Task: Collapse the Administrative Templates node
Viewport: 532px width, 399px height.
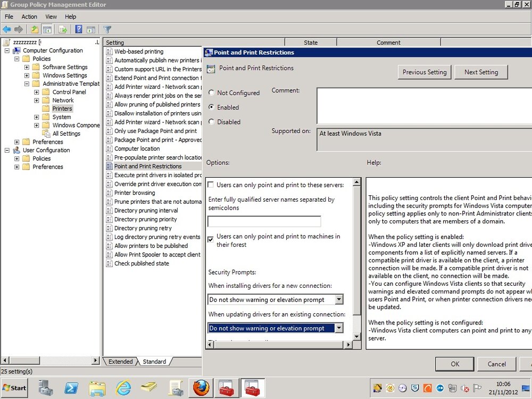Action: point(27,84)
